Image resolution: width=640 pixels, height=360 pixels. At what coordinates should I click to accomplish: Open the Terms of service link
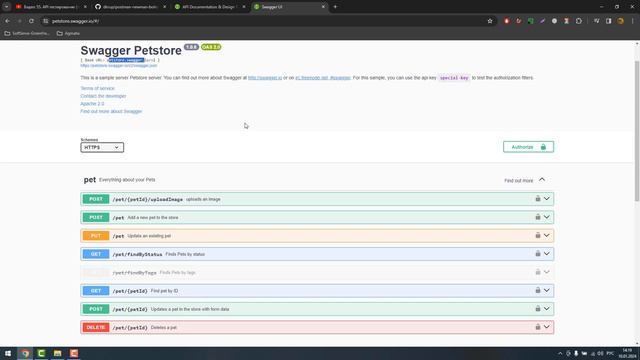[98, 88]
